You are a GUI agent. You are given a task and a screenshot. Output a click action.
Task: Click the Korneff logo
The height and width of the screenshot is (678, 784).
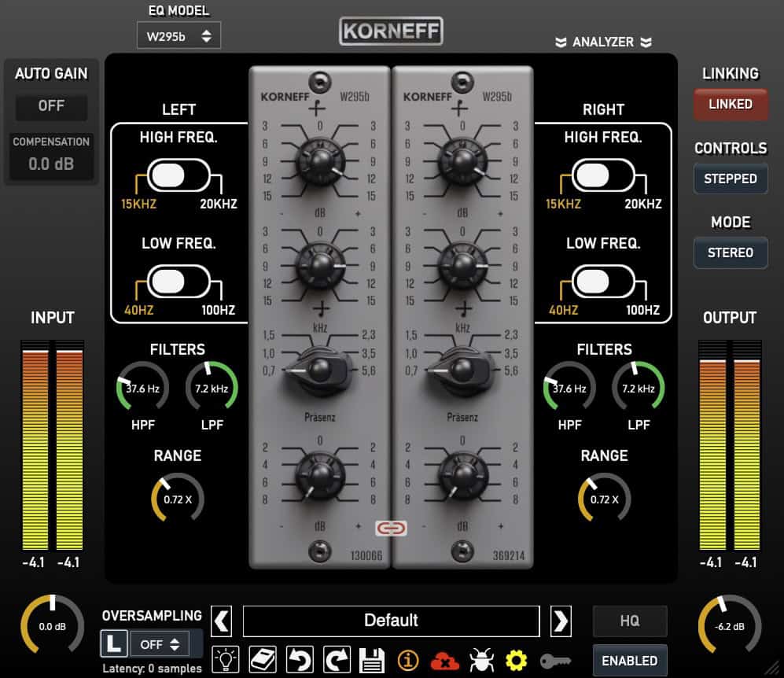(x=391, y=31)
